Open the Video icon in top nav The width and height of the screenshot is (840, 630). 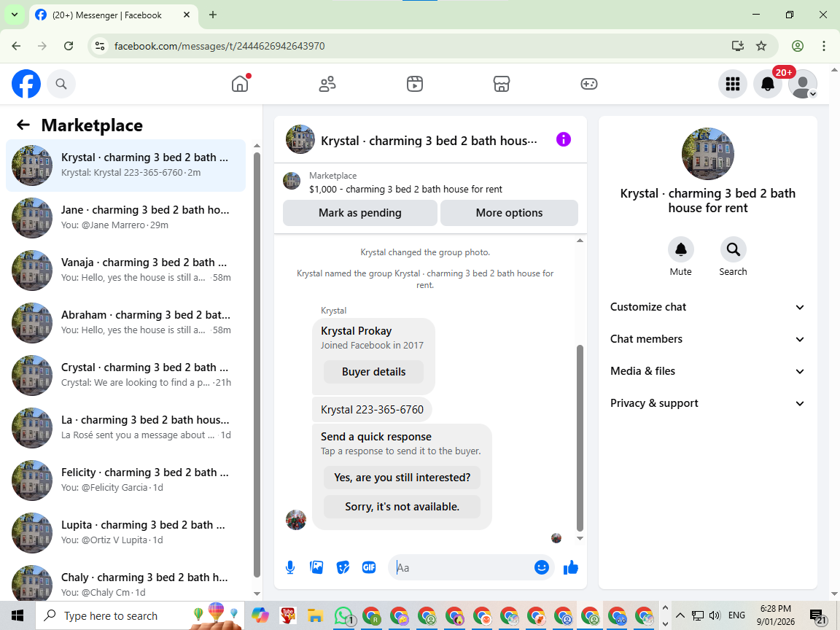coord(415,84)
